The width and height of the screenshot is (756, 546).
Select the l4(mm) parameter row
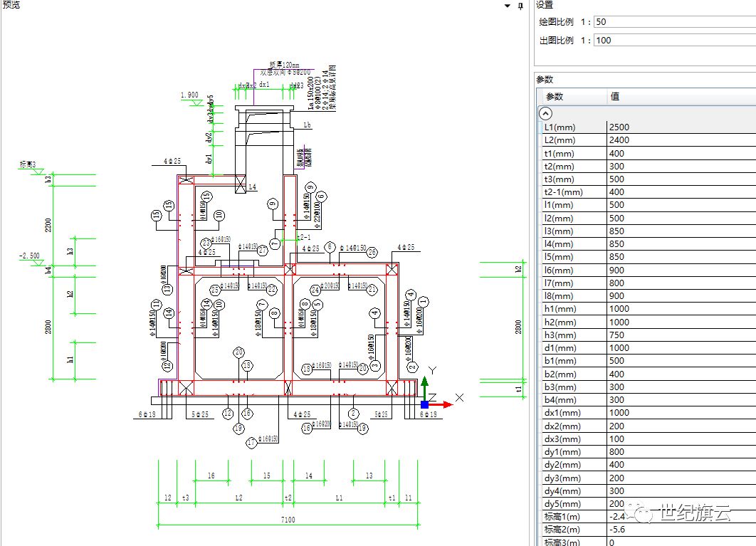pos(649,244)
